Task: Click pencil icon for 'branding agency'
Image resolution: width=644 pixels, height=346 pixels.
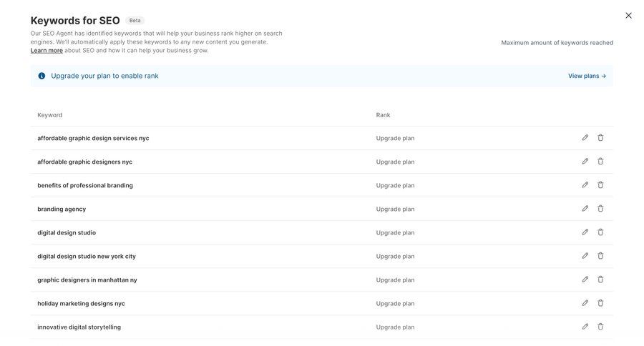Action: (585, 209)
